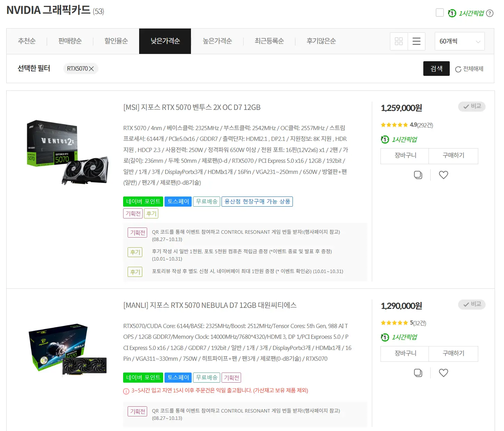Click 기획전 tag beside MANLI 무료배송
Screen dimensions: 504x431
pyautogui.click(x=231, y=377)
